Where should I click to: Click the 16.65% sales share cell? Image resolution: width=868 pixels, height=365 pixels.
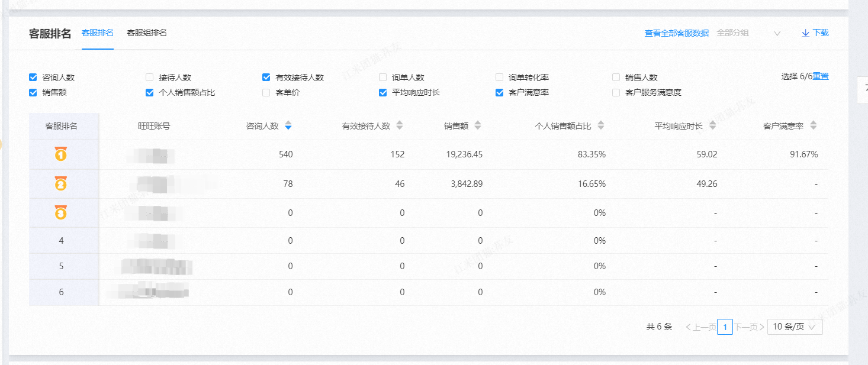(591, 184)
